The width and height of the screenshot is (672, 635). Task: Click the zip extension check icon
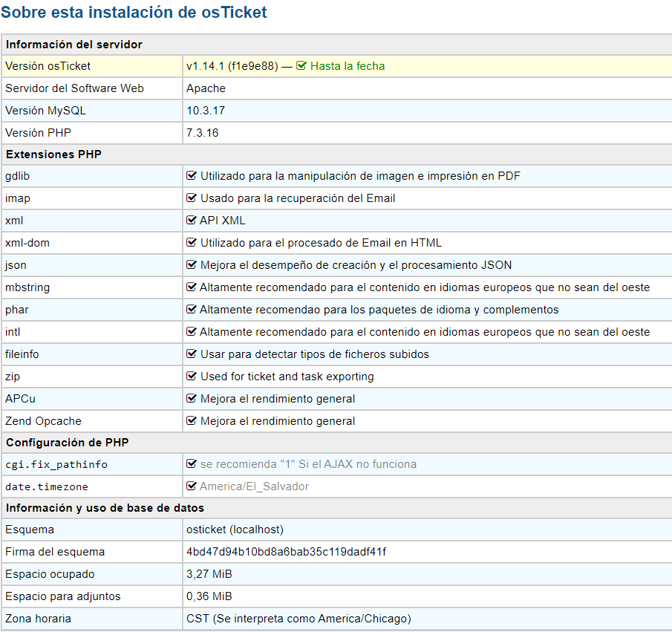click(x=192, y=376)
